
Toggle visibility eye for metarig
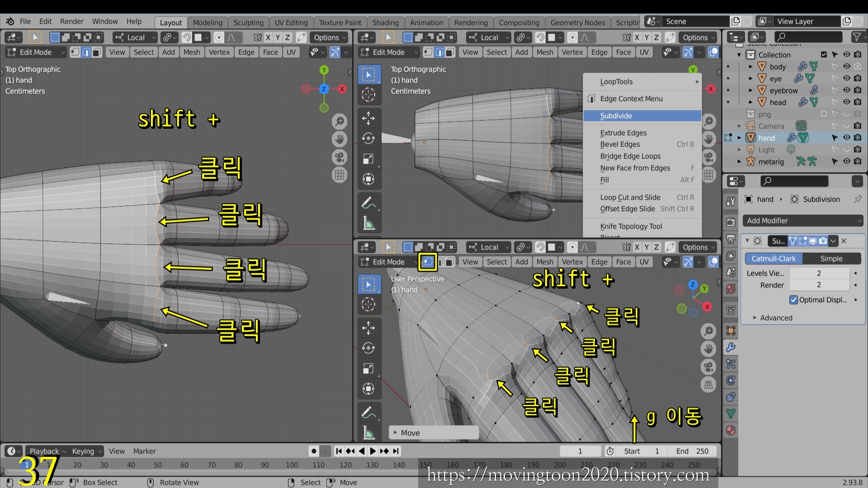coord(846,161)
